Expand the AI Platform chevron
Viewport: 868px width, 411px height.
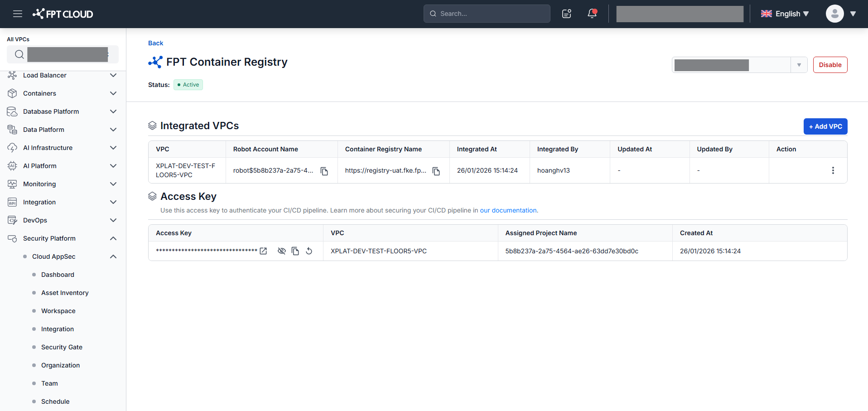[113, 166]
